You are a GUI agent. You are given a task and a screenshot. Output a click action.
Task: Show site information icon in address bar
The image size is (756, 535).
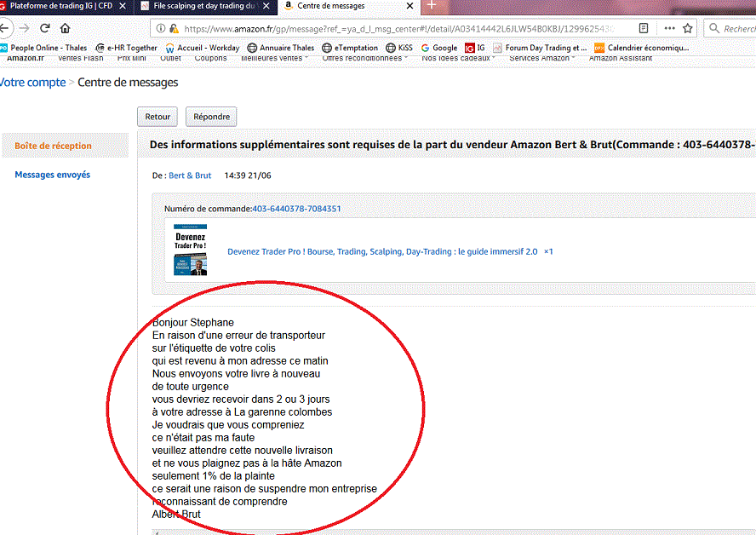[x=161, y=28]
